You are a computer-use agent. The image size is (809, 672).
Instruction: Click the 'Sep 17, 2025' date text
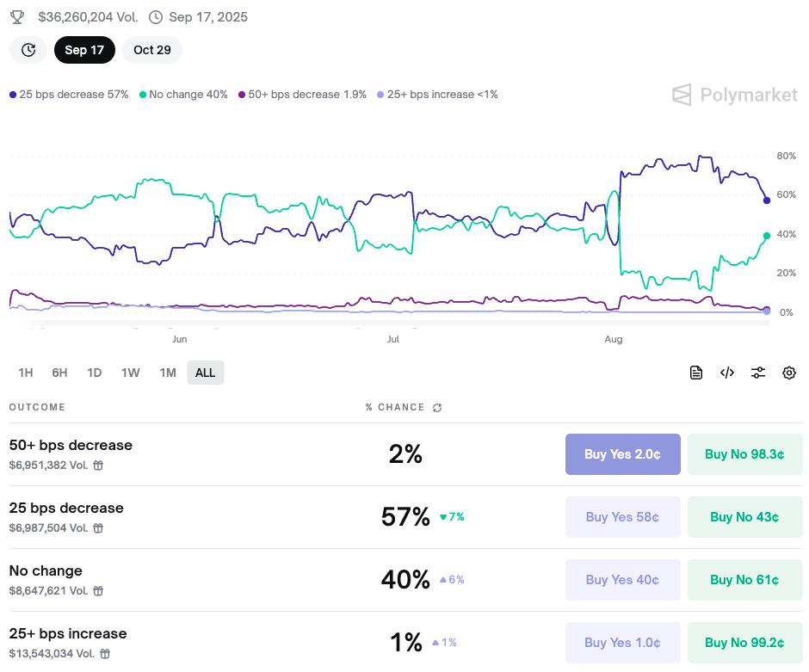[208, 17]
